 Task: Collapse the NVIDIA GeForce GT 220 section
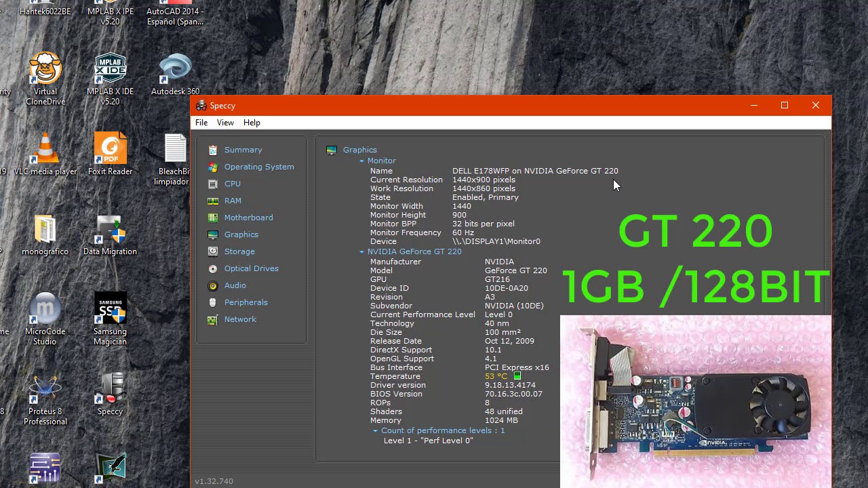362,252
